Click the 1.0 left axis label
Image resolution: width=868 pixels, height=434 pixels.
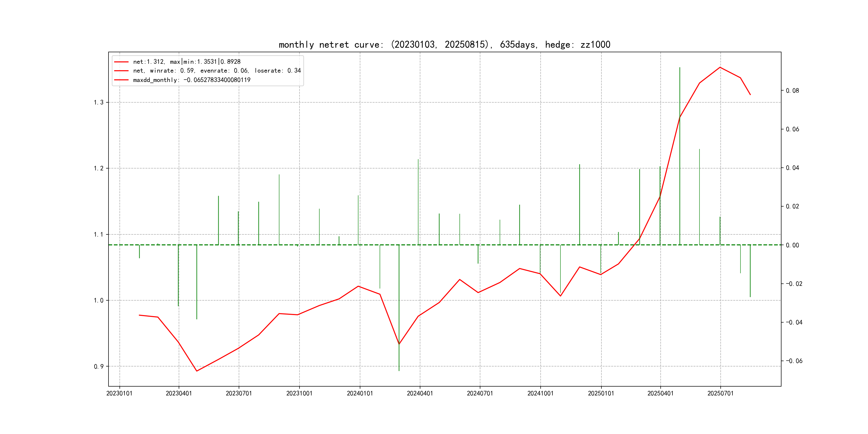point(98,301)
